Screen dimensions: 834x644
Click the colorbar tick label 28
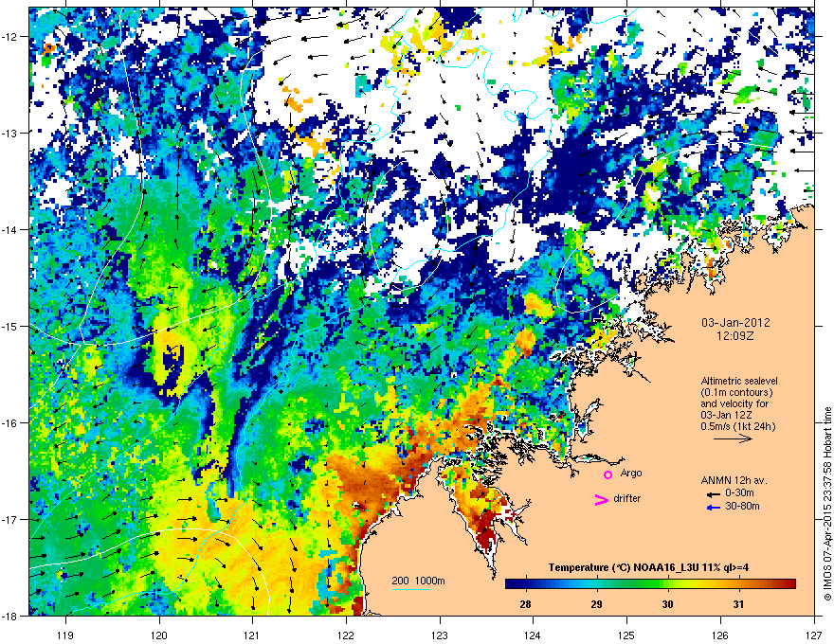tap(525, 604)
